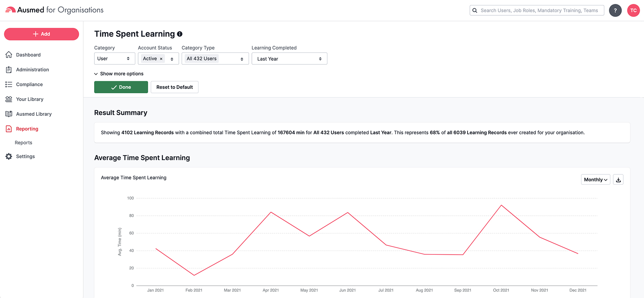Click '167604 min' in the summary
This screenshot has height=298, width=644.
coord(291,133)
